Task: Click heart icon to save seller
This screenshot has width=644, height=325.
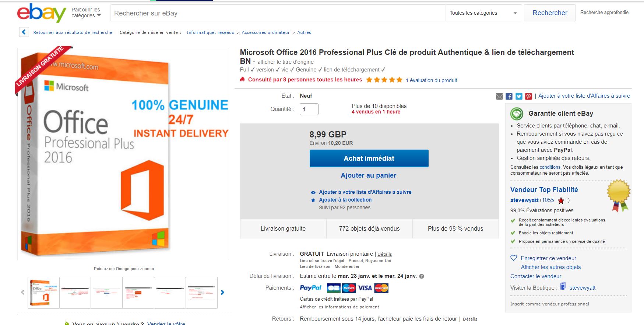Action: click(514, 258)
